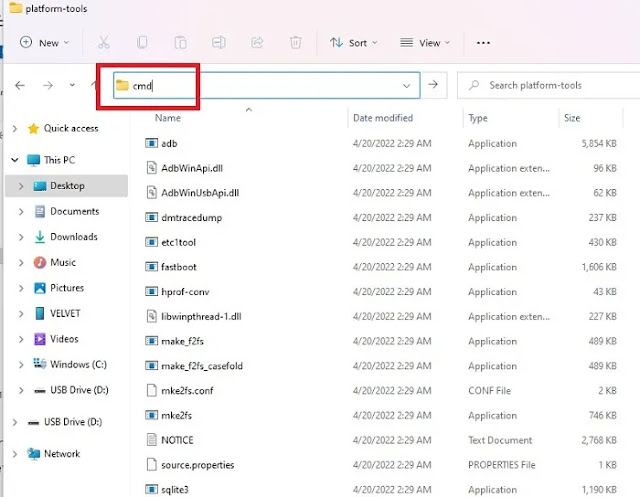
Task: Expand the Windows (C:) tree node
Action: (21, 364)
